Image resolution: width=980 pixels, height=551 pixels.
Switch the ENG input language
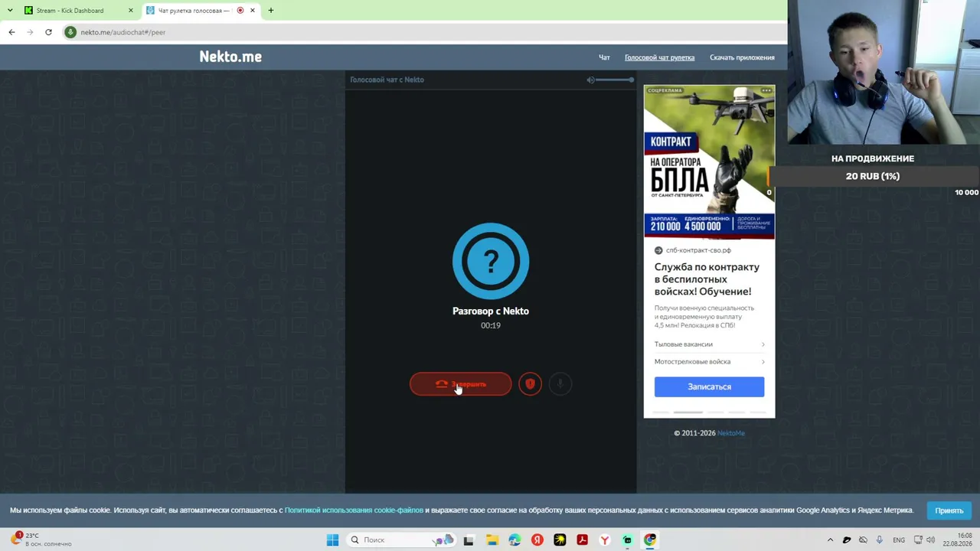(899, 540)
